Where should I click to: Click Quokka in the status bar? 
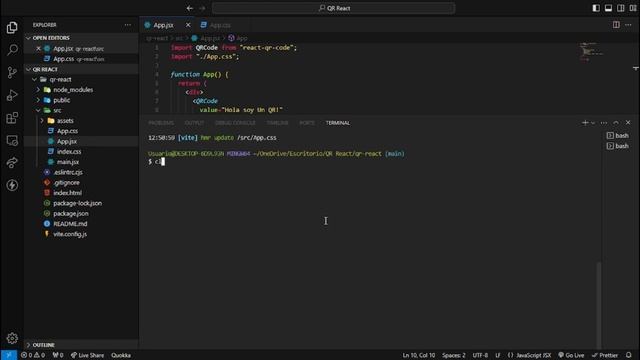121,355
